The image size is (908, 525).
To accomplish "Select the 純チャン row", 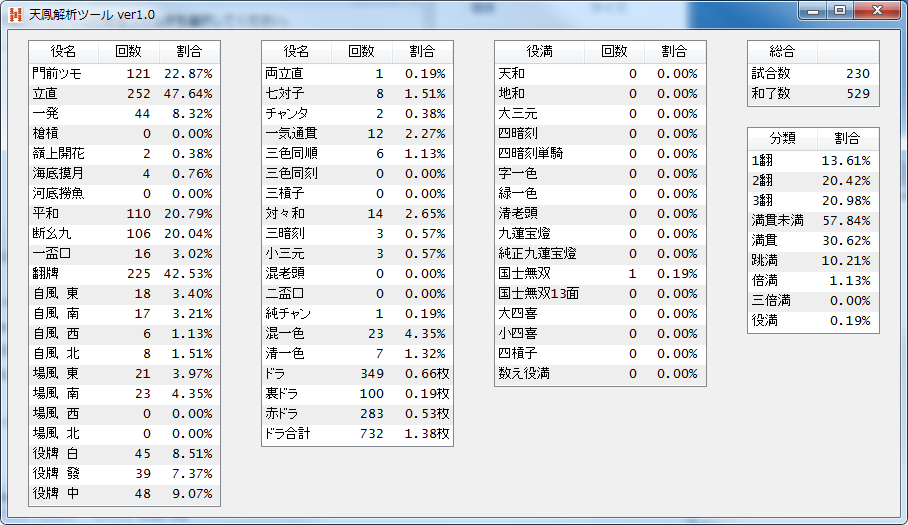I will tap(357, 314).
